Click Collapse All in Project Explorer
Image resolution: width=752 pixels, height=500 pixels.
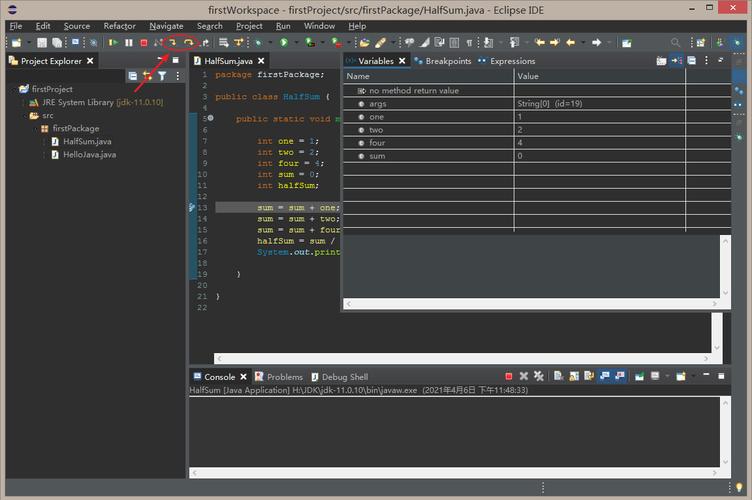(132, 76)
